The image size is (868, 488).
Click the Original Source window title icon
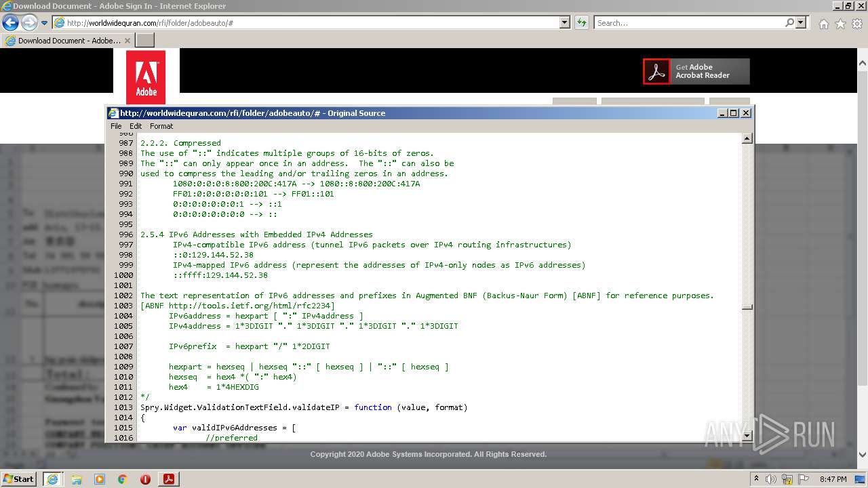tap(114, 113)
